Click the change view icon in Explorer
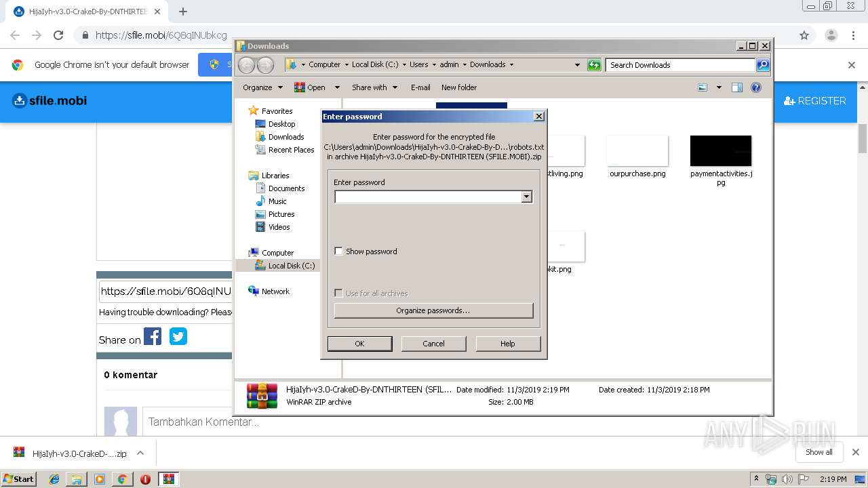 (703, 87)
